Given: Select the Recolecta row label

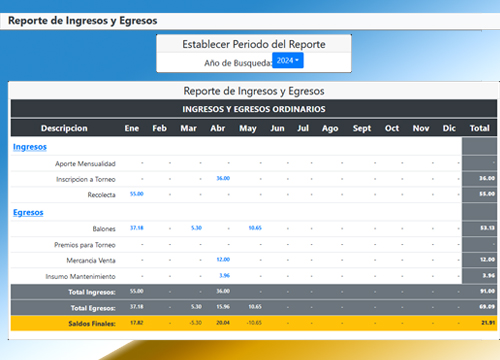Looking at the screenshot, I should 101,195.
